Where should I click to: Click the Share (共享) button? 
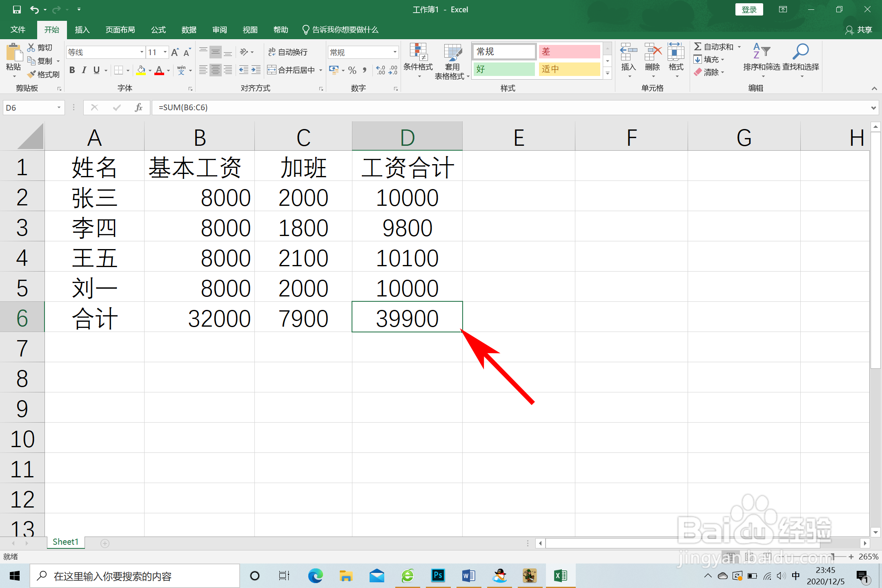click(859, 30)
